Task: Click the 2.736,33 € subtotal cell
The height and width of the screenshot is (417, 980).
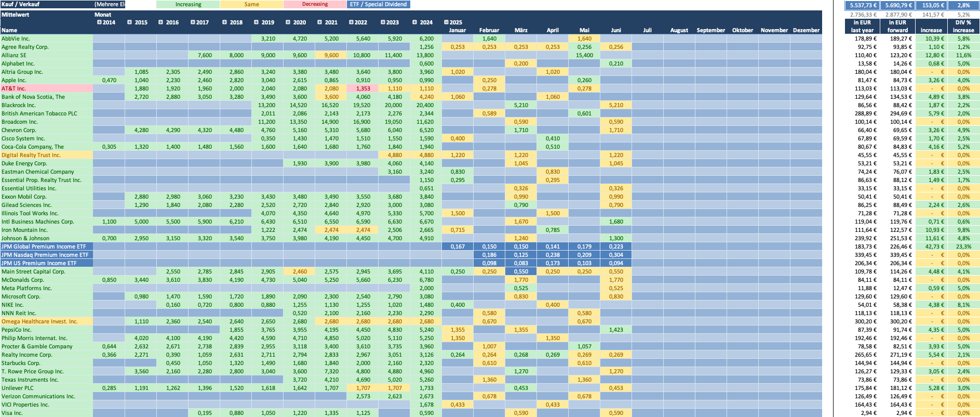Action: point(862,15)
